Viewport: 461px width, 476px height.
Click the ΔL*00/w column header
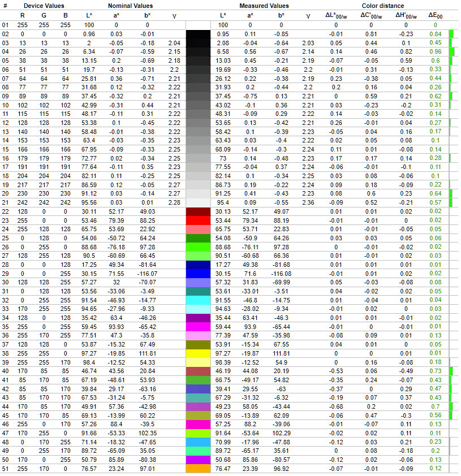coord(336,15)
